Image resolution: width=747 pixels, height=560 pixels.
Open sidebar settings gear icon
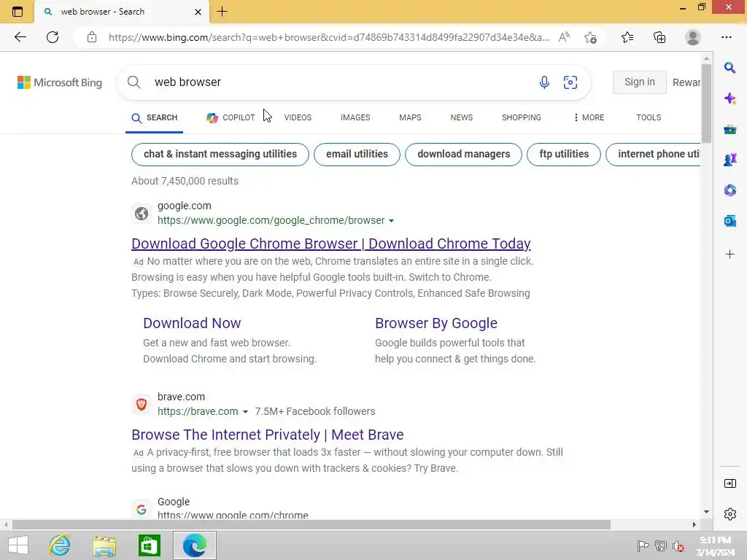click(x=729, y=514)
